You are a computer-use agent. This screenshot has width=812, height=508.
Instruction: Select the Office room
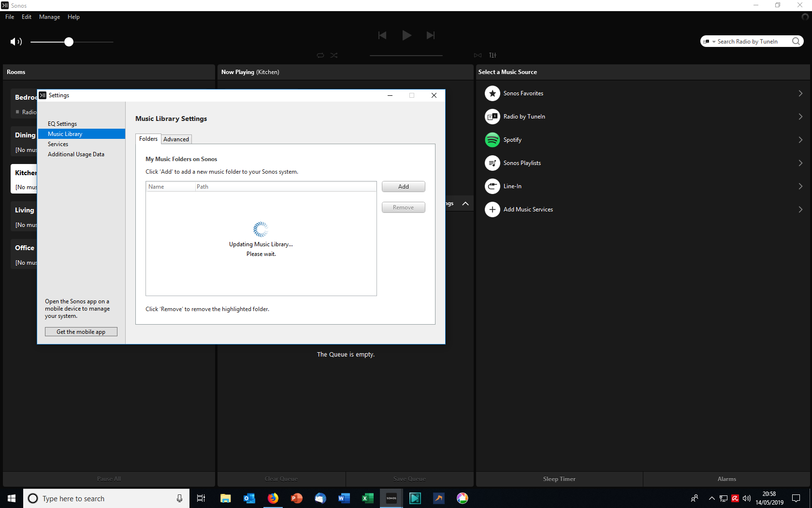tap(24, 254)
